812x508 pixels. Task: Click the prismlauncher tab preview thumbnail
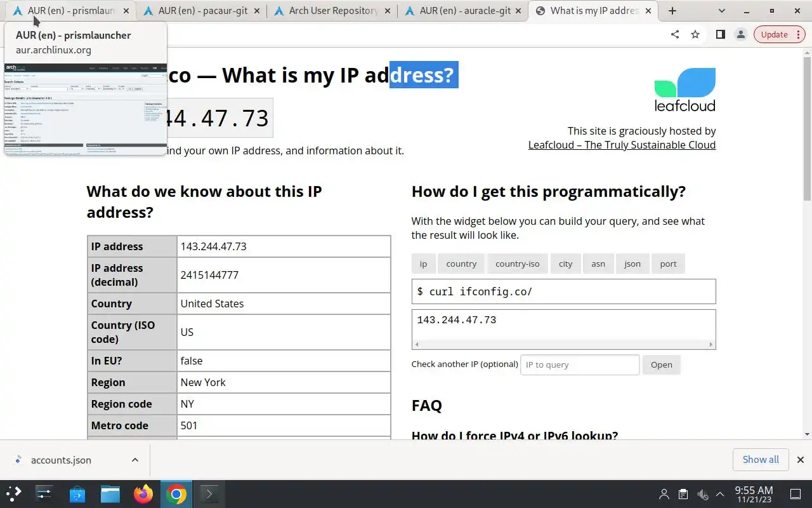coord(86,109)
